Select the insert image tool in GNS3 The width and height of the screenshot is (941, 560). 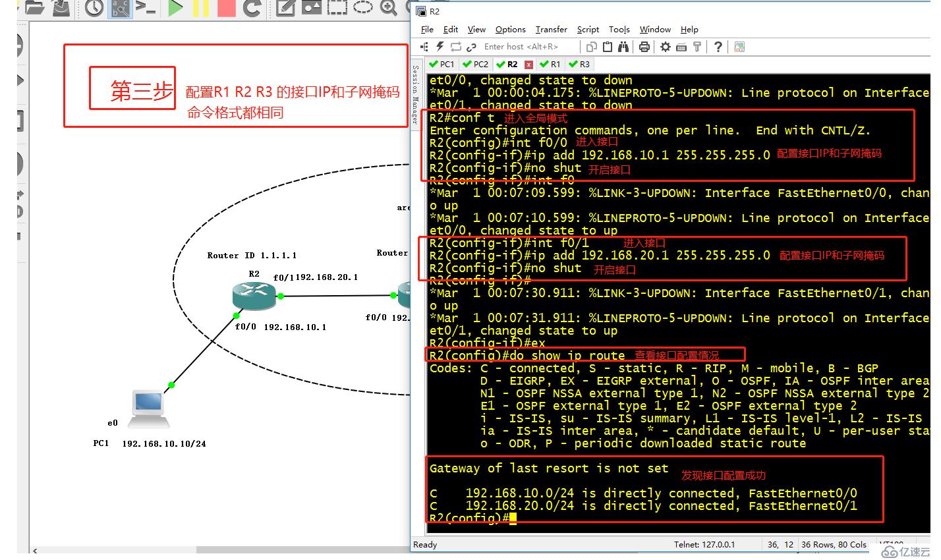[x=311, y=8]
